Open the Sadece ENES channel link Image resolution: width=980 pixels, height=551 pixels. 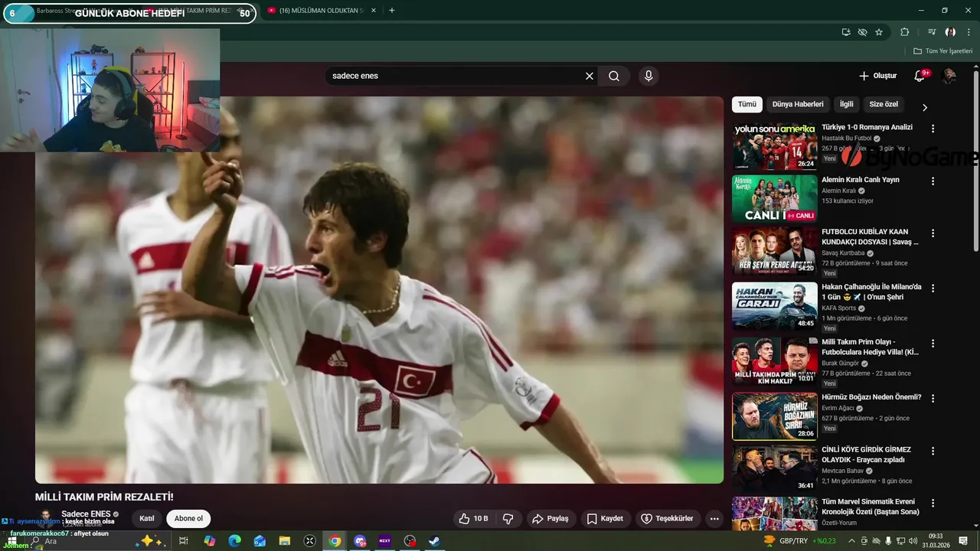point(87,514)
